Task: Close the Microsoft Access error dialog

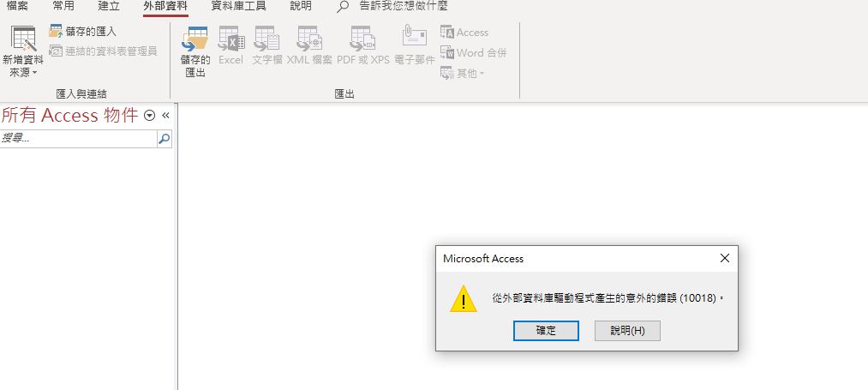Action: coord(725,258)
